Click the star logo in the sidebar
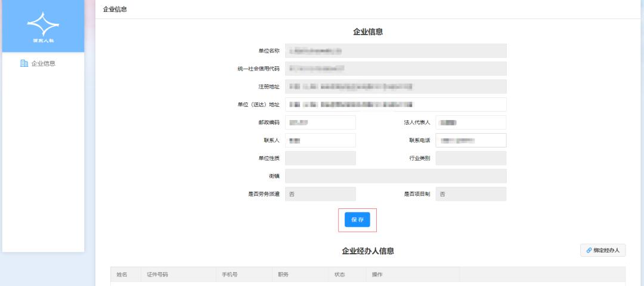The image size is (644, 286). pos(43,24)
